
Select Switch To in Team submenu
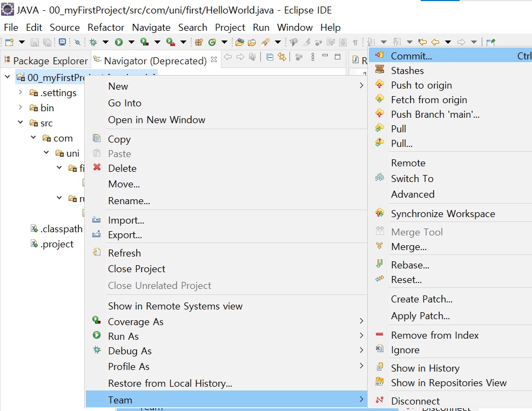[450, 179]
